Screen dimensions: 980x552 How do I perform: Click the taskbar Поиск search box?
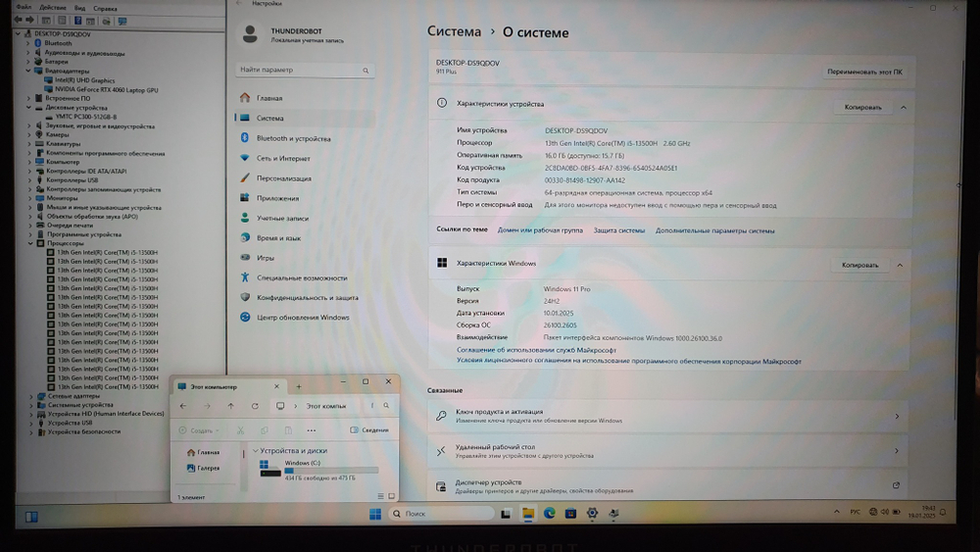coord(441,514)
